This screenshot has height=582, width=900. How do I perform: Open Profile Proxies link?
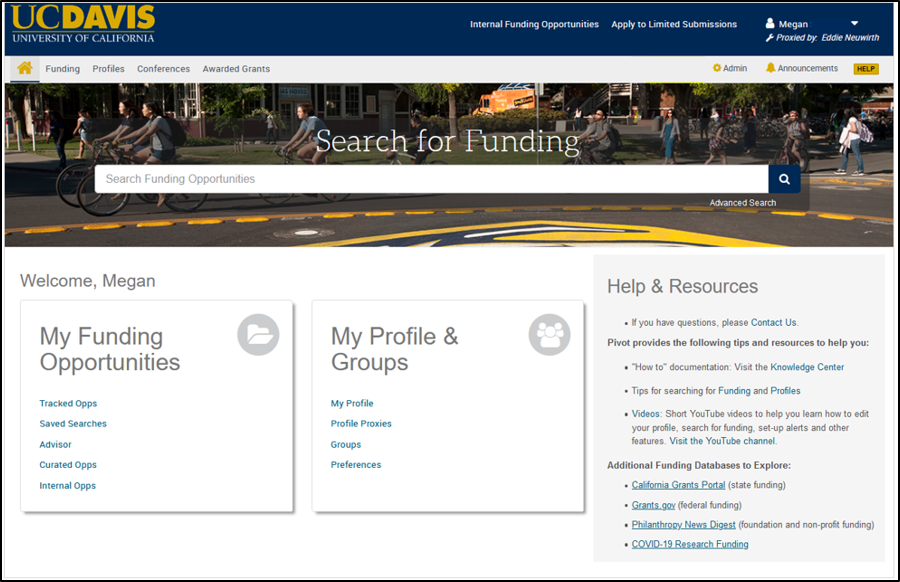[361, 424]
